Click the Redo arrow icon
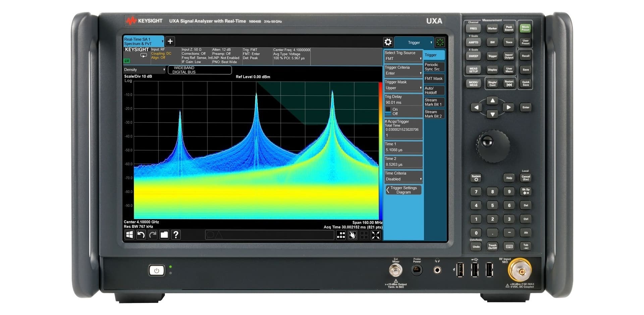This screenshot has height=315, width=644. click(x=153, y=235)
